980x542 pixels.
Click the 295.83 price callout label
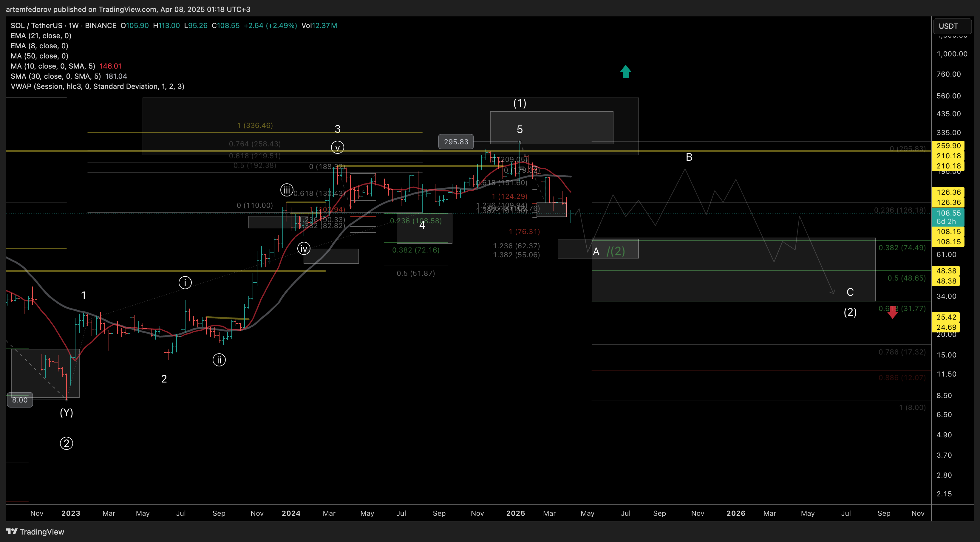456,142
